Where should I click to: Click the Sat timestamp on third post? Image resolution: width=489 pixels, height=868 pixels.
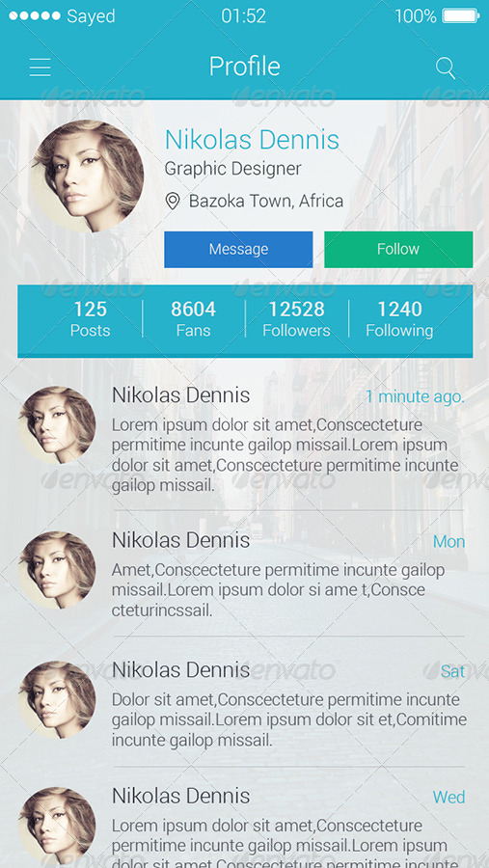point(453,671)
